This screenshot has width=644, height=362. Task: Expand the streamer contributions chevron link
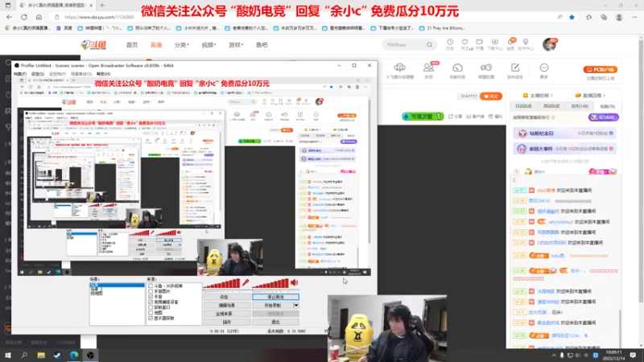(x=538, y=96)
